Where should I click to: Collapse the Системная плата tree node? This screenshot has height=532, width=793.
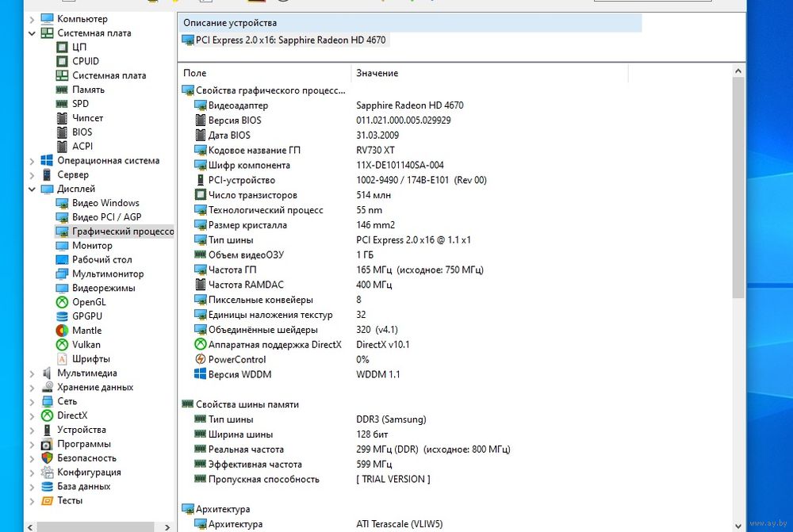click(32, 33)
